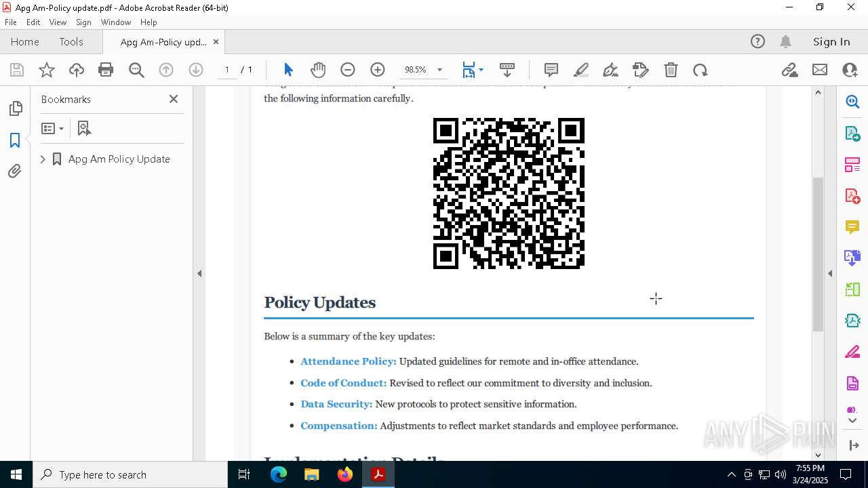Toggle the Bookmarks panel icon
This screenshot has width=868, height=488.
[15, 140]
